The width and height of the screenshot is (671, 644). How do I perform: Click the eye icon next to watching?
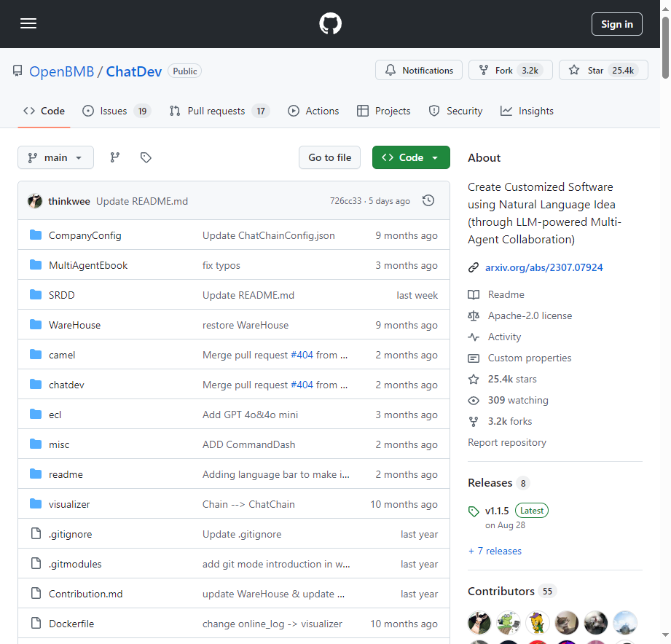[474, 401]
